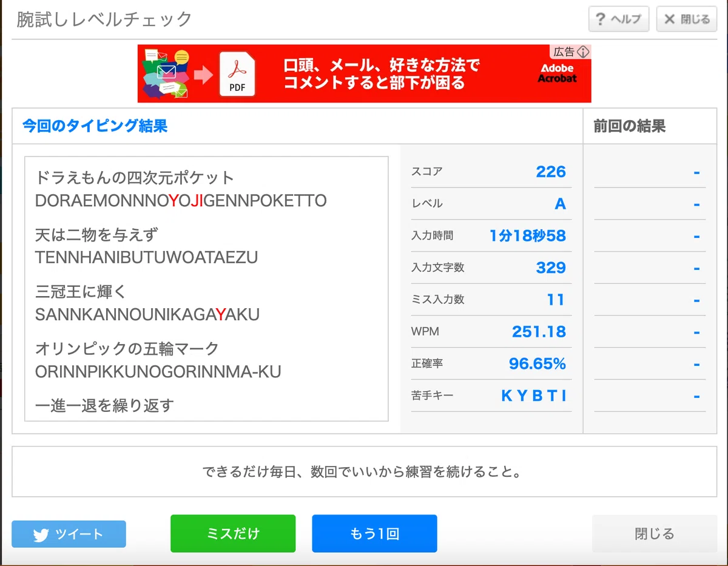Click the typed character count 329
Image resolution: width=728 pixels, height=566 pixels.
click(x=551, y=268)
